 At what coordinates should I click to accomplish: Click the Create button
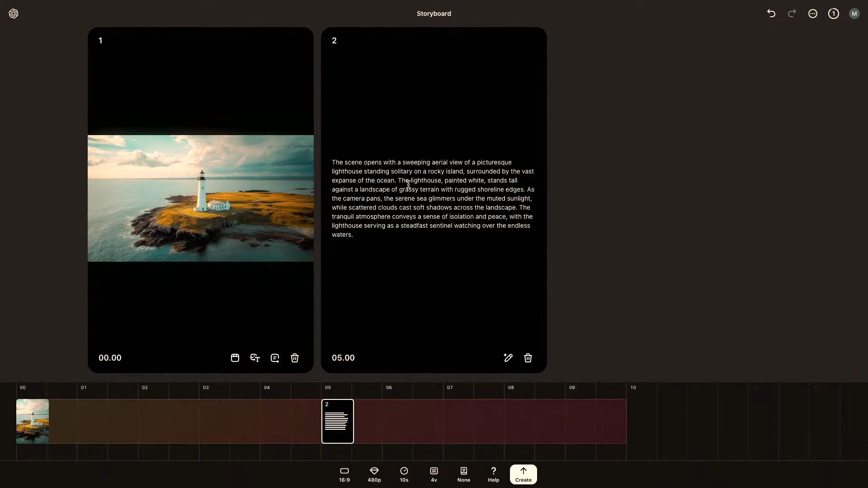524,474
